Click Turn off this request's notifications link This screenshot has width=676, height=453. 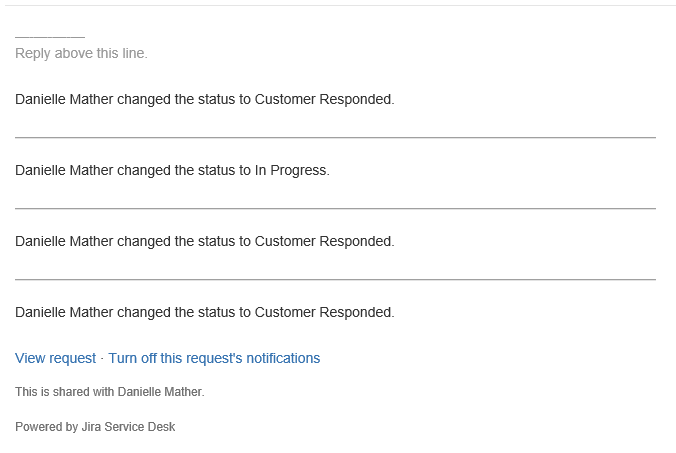coord(214,358)
